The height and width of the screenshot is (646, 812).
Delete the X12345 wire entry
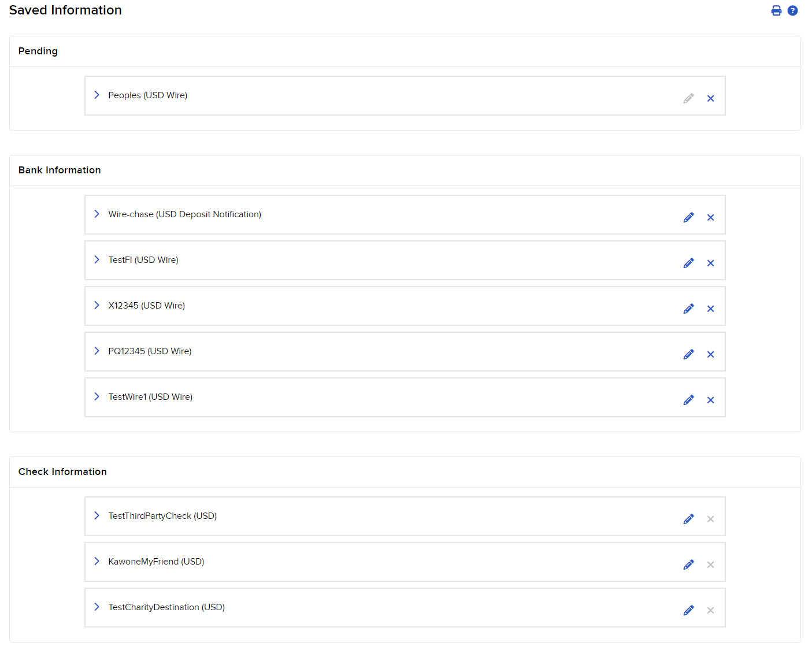click(x=710, y=309)
